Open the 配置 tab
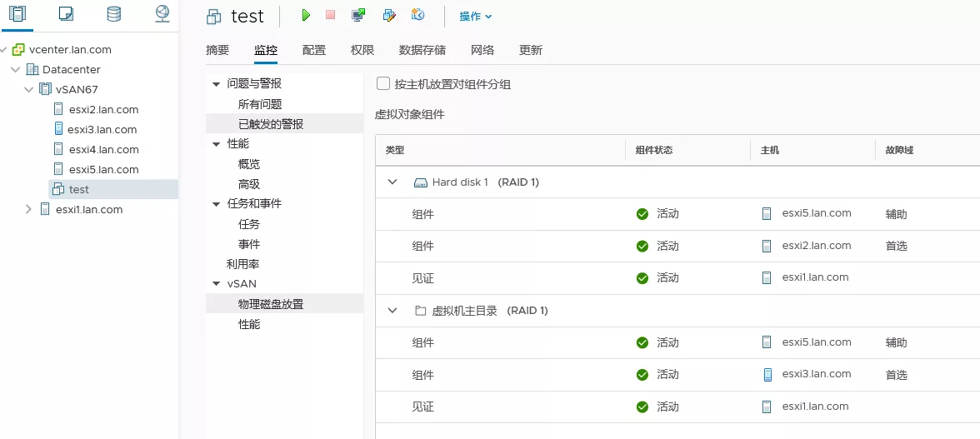The height and width of the screenshot is (439, 980). 314,50
